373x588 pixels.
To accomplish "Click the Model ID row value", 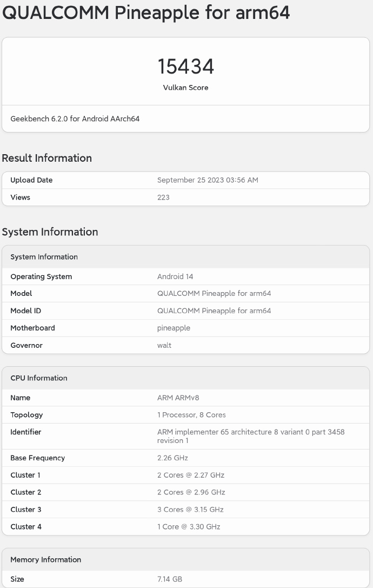I will tap(214, 310).
